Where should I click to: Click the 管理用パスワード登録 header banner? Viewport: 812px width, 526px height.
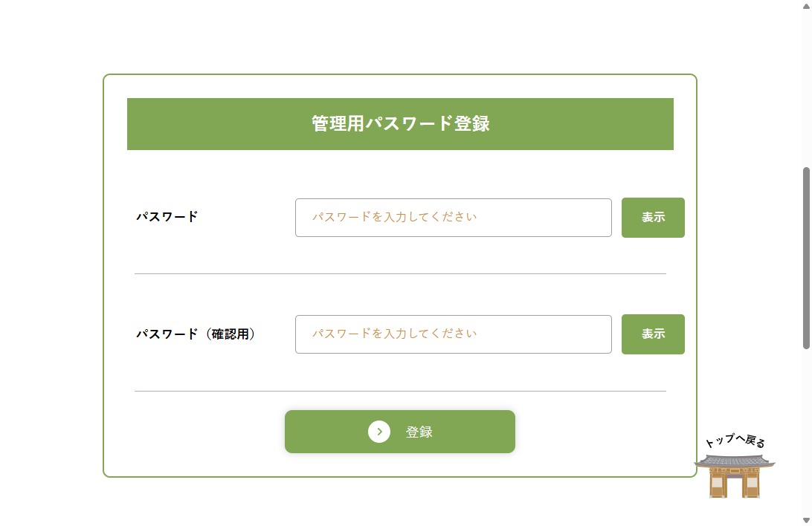(400, 124)
